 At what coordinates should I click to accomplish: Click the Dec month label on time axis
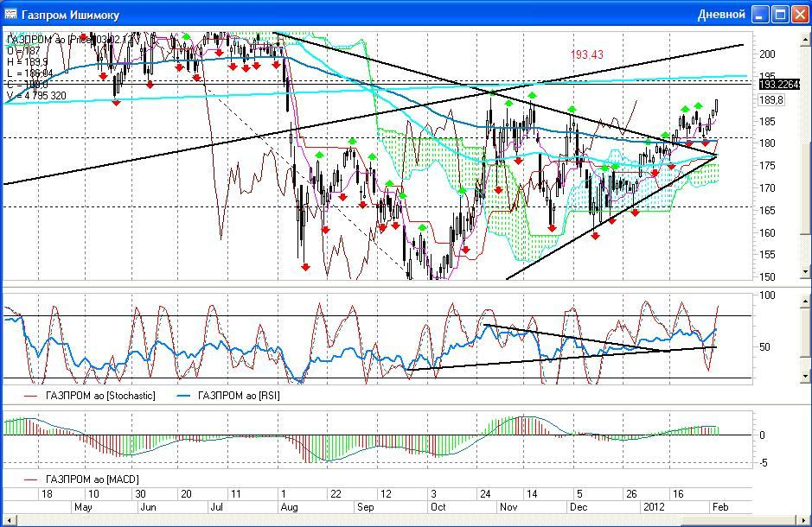point(579,507)
